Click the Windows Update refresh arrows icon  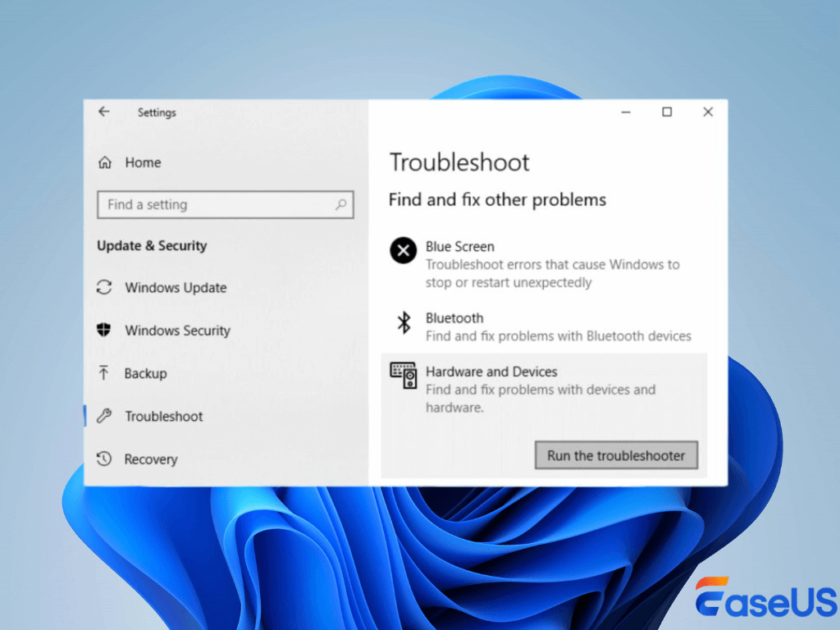point(104,287)
